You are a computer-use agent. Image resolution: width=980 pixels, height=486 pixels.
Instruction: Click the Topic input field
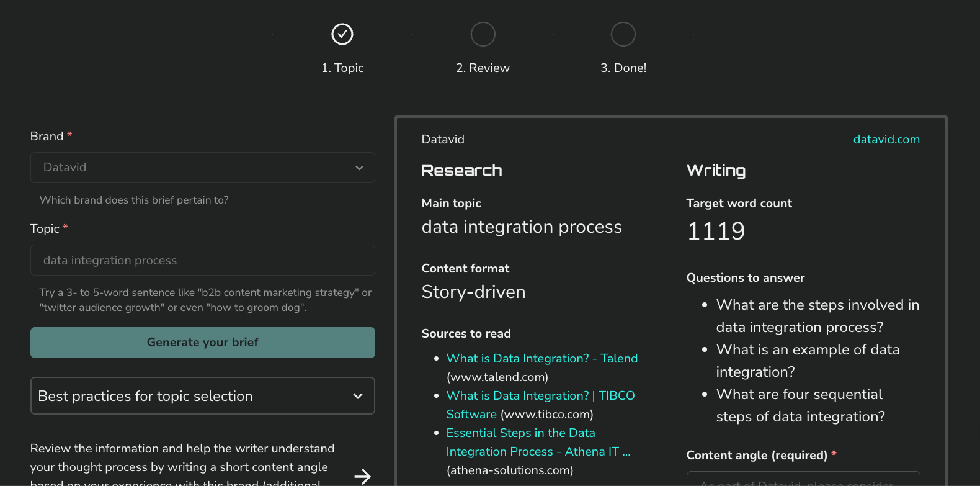[x=202, y=260]
